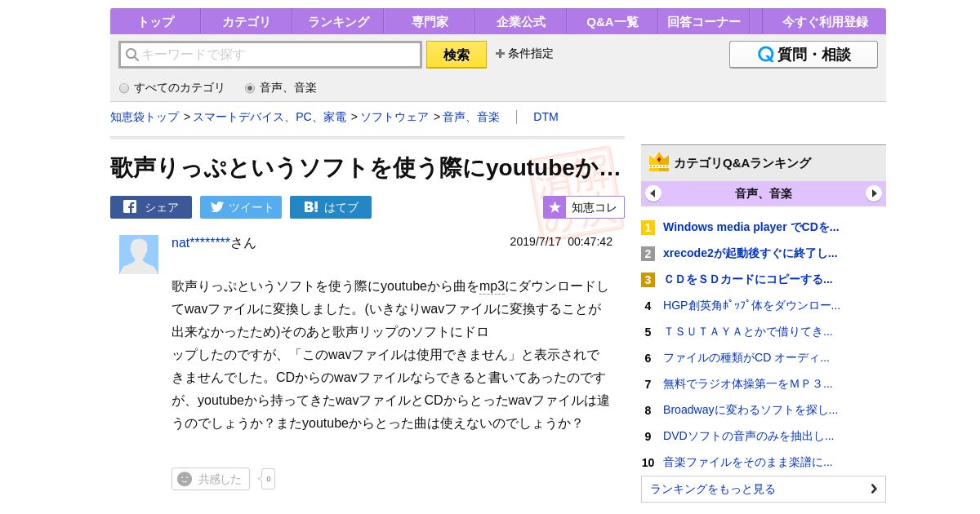The width and height of the screenshot is (980, 514).
Task: Click the post date 2019/7/17 00:47:42
Action: 561,241
